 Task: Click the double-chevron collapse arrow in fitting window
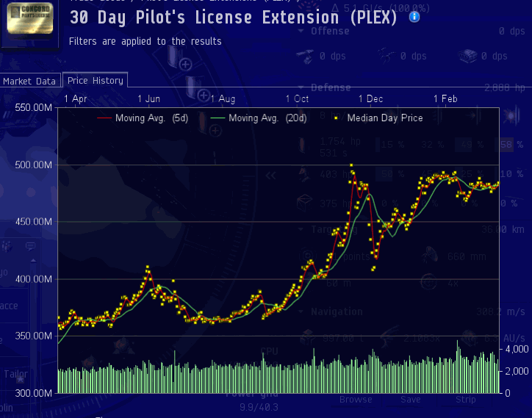tap(270, 176)
